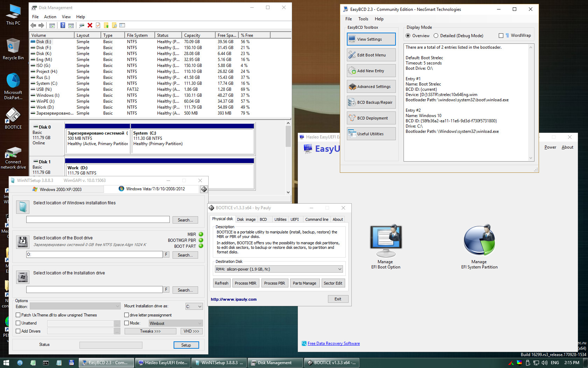Open Tools menu in EasyBCD
The width and height of the screenshot is (588, 368).
tap(363, 19)
